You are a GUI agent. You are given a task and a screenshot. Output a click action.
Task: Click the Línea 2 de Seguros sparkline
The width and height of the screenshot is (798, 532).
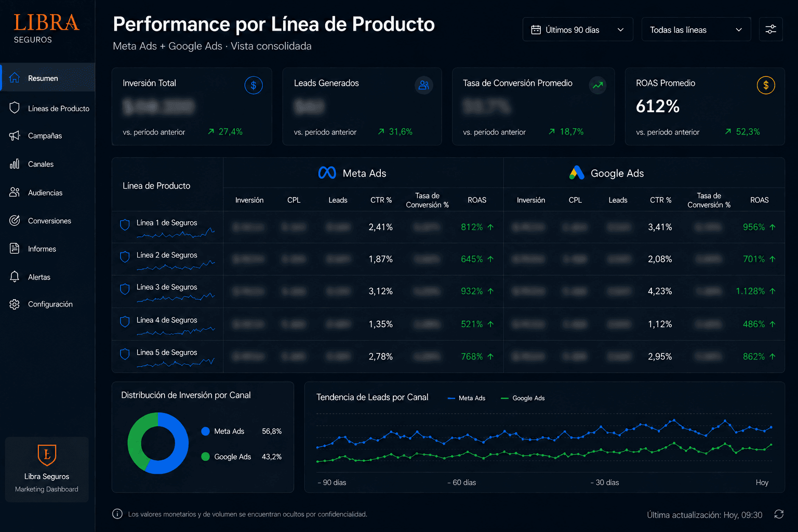(176, 266)
